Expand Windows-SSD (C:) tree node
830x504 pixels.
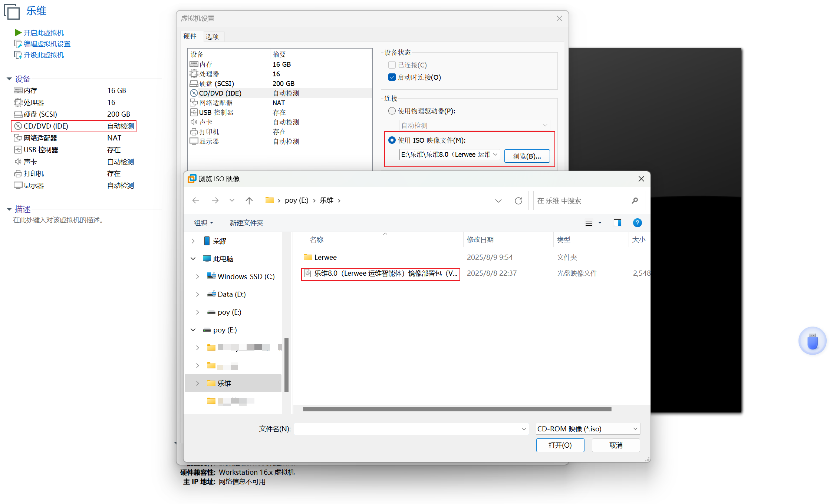tap(197, 276)
